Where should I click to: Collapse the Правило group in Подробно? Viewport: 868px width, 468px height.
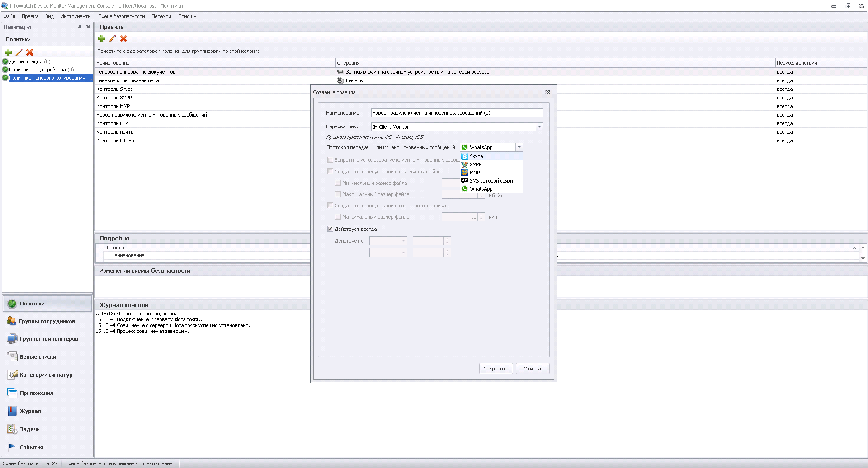854,248
